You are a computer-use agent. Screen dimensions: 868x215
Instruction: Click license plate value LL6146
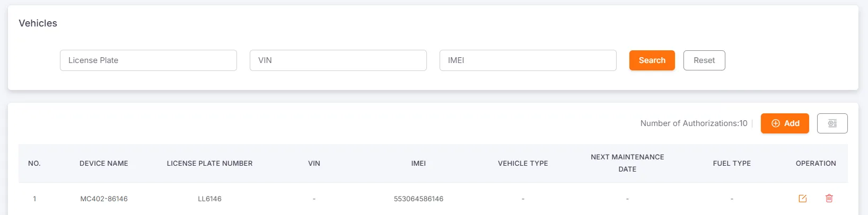209,199
